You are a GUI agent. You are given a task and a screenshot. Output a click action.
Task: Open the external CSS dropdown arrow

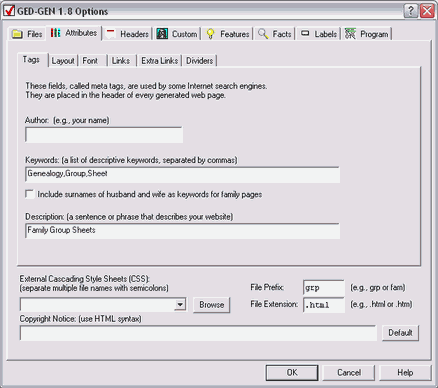tap(180, 304)
